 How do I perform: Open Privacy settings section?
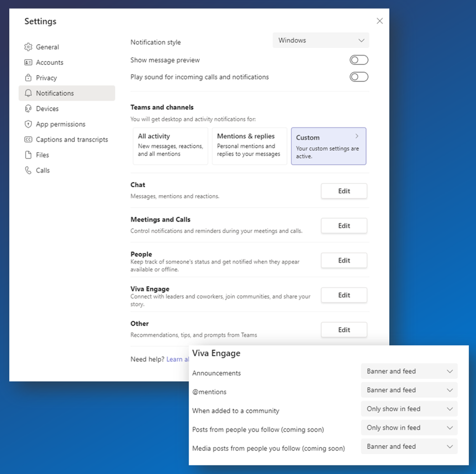coord(67,78)
